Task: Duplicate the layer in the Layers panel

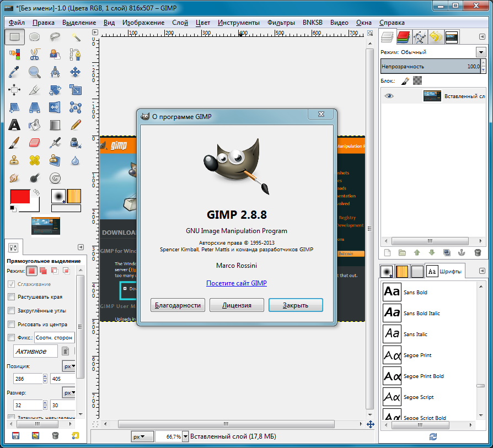Action: pos(447,252)
